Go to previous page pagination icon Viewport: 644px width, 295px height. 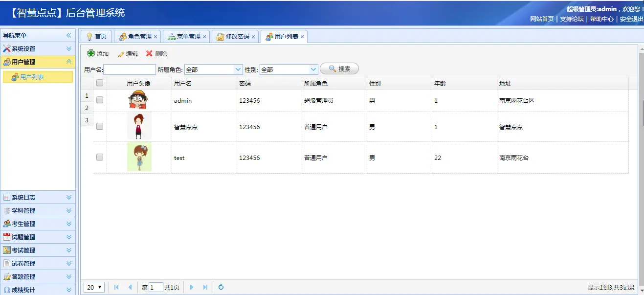[130, 287]
